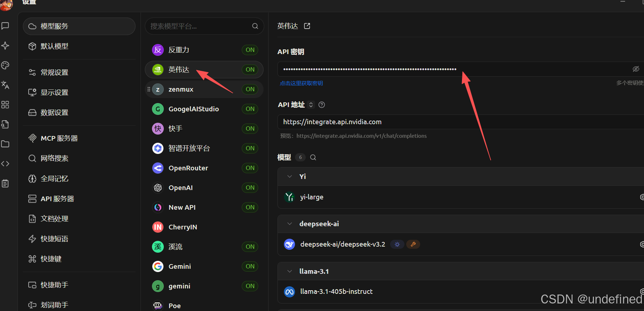Click the search magnifier in platform search box

255,26
